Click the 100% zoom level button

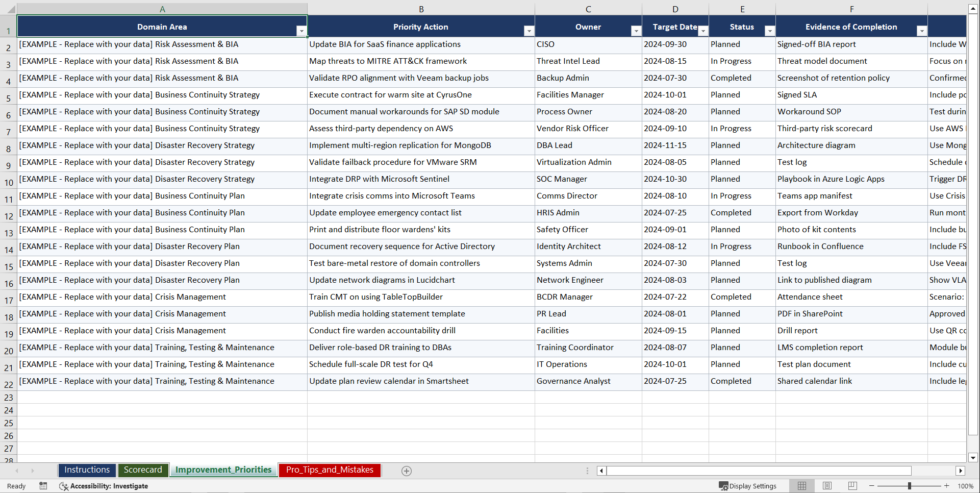[966, 486]
